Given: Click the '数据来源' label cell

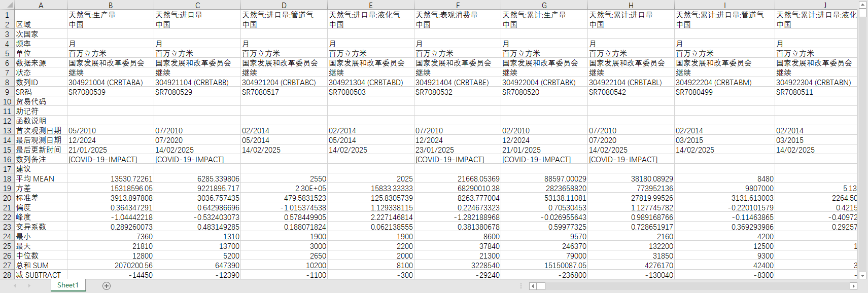Looking at the screenshot, I should click(x=41, y=63).
